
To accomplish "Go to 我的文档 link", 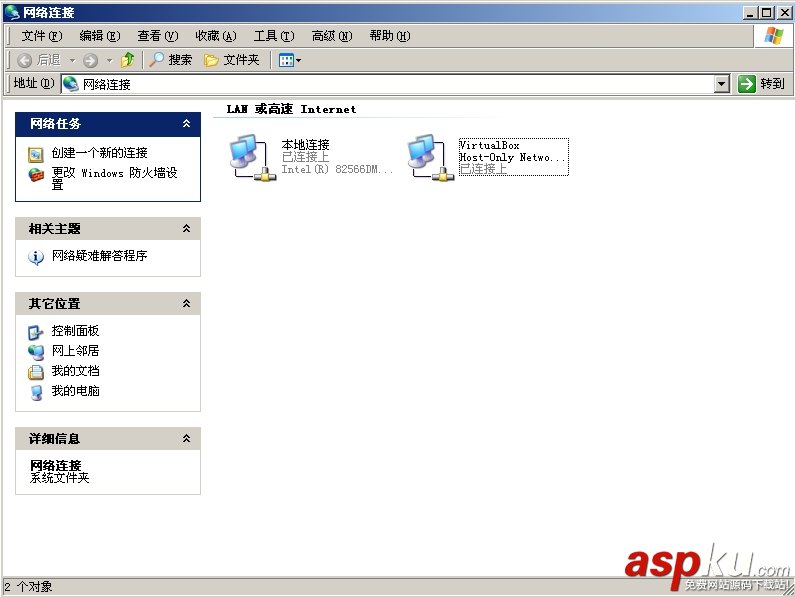I will point(75,371).
